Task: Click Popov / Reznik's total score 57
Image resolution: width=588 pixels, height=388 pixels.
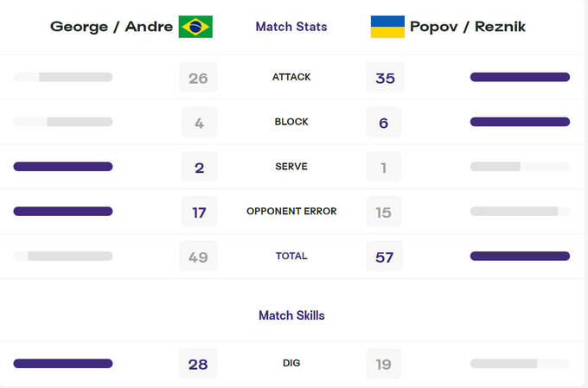Action: pos(385,257)
